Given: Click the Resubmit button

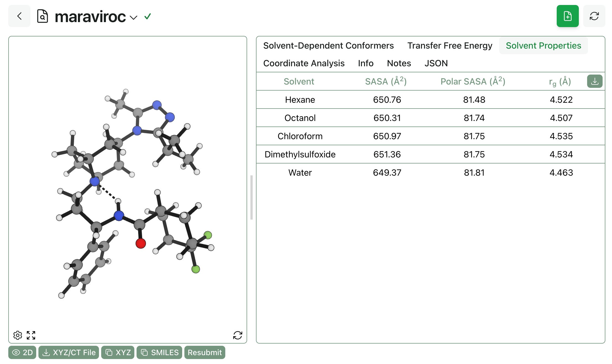Looking at the screenshot, I should point(205,352).
